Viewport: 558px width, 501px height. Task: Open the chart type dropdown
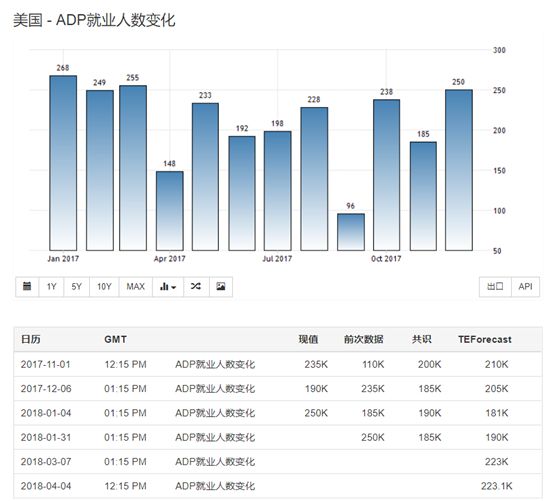point(168,286)
